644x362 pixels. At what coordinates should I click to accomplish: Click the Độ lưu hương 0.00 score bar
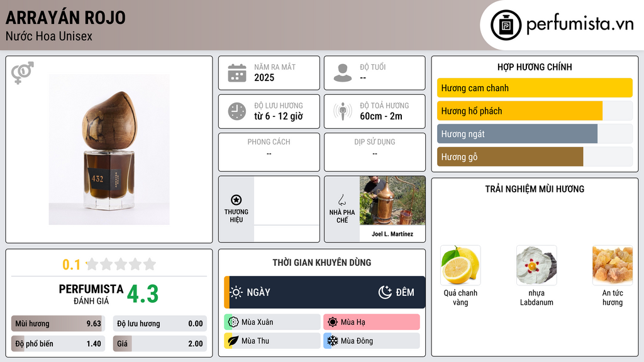click(x=160, y=324)
